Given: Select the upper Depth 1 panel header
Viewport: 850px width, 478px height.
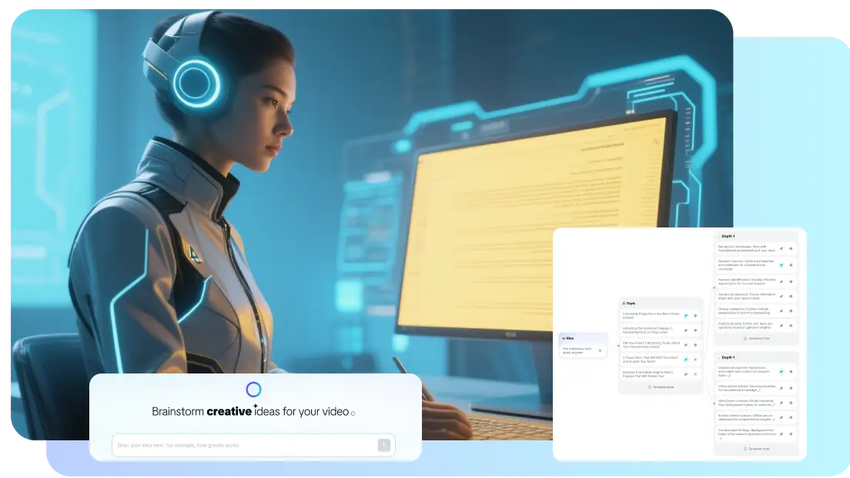Looking at the screenshot, I should [x=727, y=236].
